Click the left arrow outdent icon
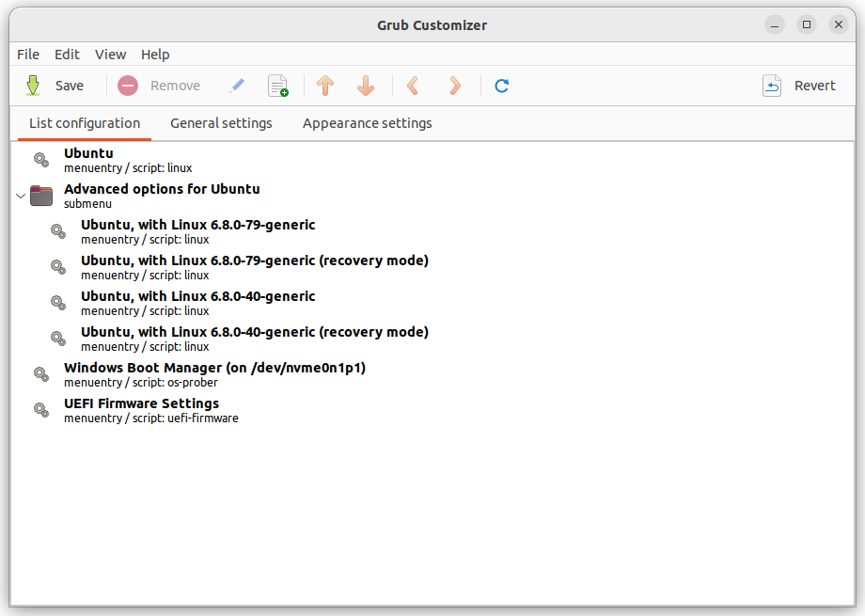Screen dimensions: 865x616 tap(413, 86)
